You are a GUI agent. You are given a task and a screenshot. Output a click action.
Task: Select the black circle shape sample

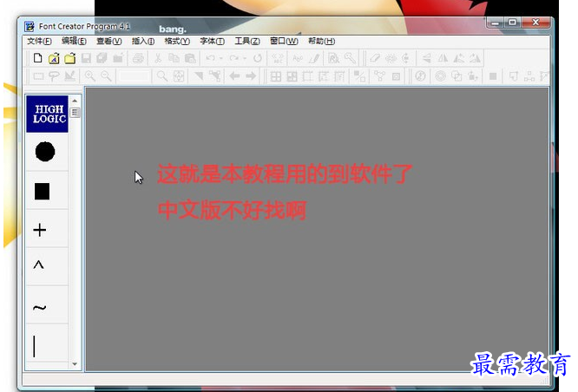click(45, 152)
